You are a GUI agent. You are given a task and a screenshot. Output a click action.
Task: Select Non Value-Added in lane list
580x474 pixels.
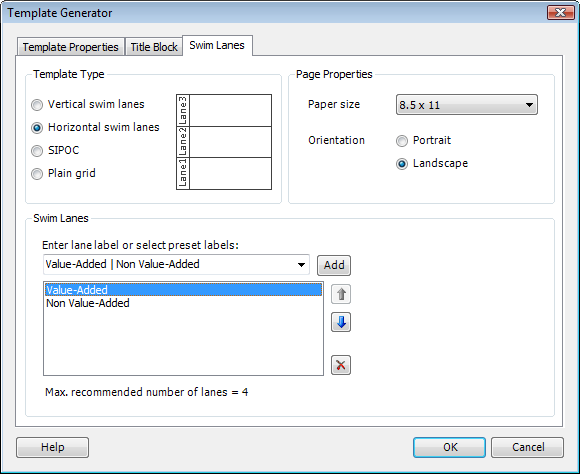pos(88,303)
